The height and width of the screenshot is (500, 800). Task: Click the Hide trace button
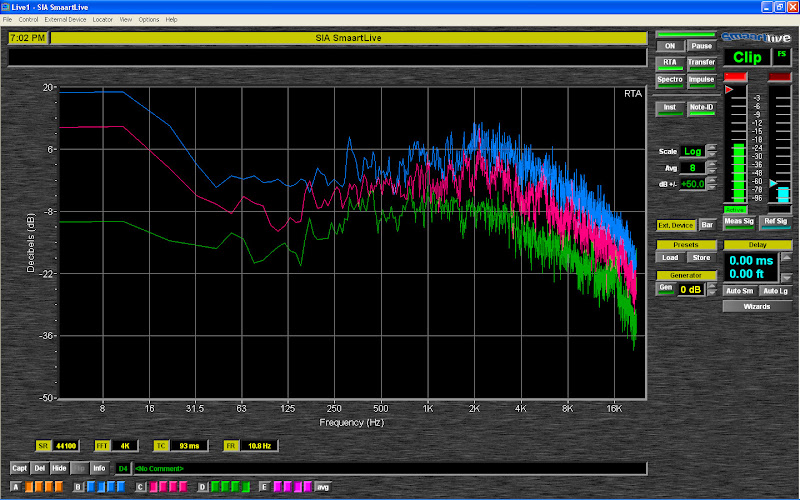pos(59,468)
